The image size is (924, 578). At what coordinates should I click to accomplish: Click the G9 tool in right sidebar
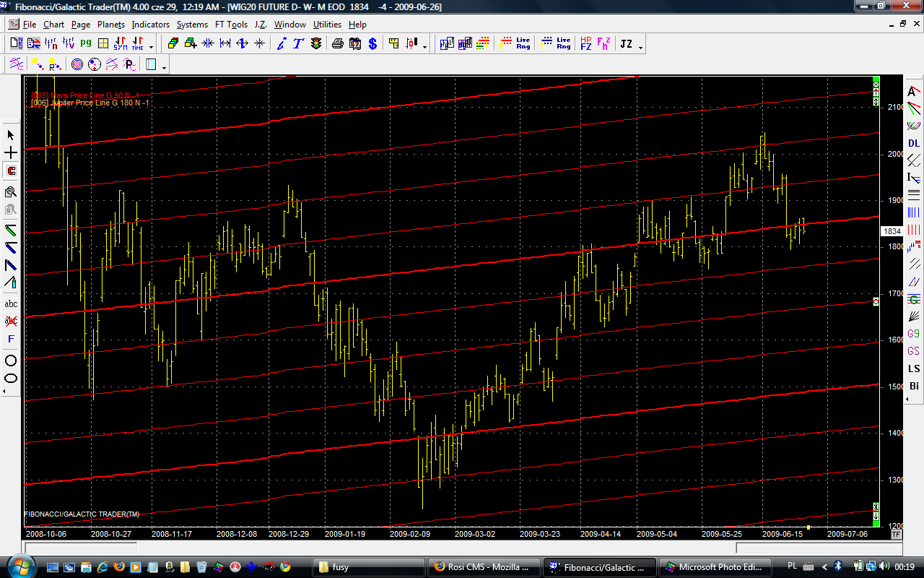click(914, 334)
